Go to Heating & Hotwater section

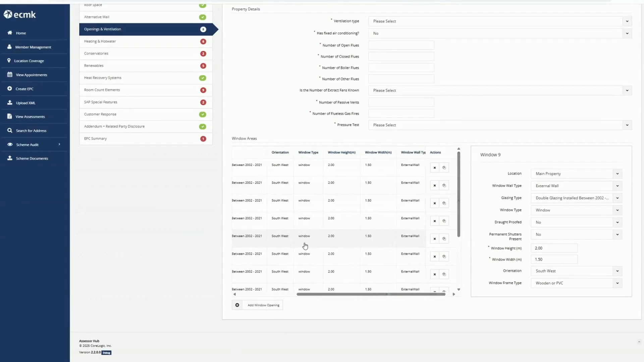(146, 41)
